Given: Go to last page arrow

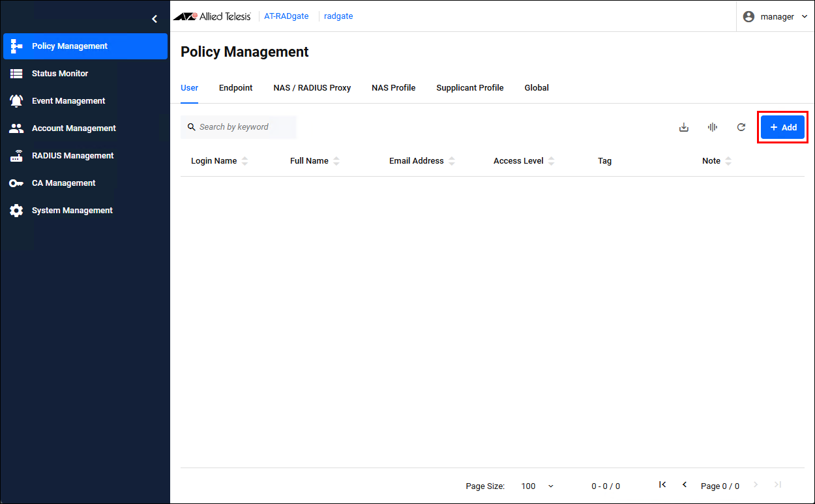Looking at the screenshot, I should pos(778,484).
